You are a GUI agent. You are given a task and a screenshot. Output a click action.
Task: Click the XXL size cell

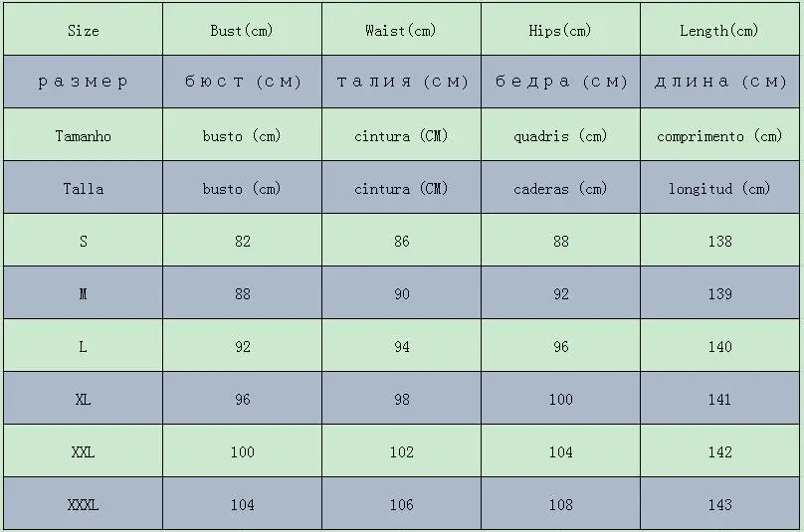coord(84,452)
